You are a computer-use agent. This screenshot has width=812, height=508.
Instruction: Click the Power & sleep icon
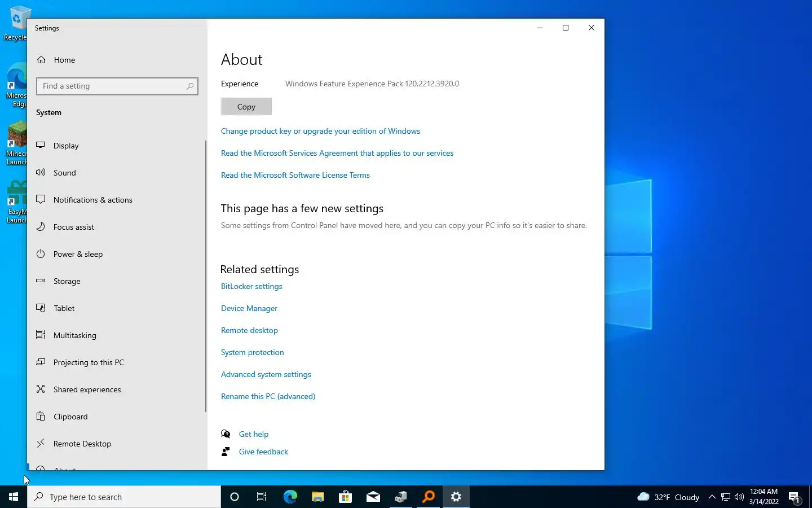tap(41, 253)
